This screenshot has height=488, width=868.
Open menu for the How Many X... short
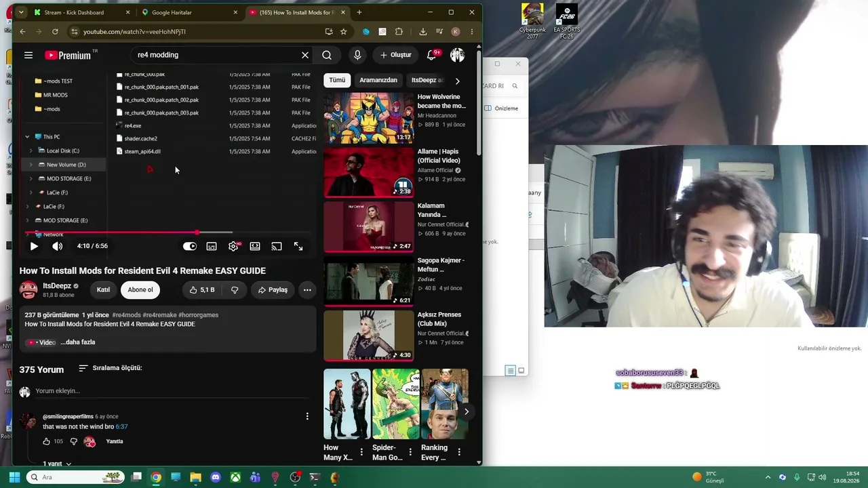(x=361, y=451)
